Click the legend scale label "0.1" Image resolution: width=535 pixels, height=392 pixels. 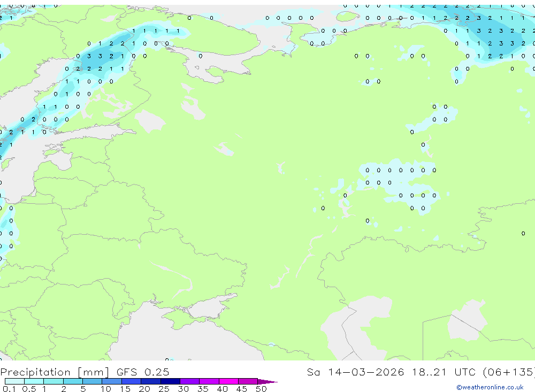[9, 389]
